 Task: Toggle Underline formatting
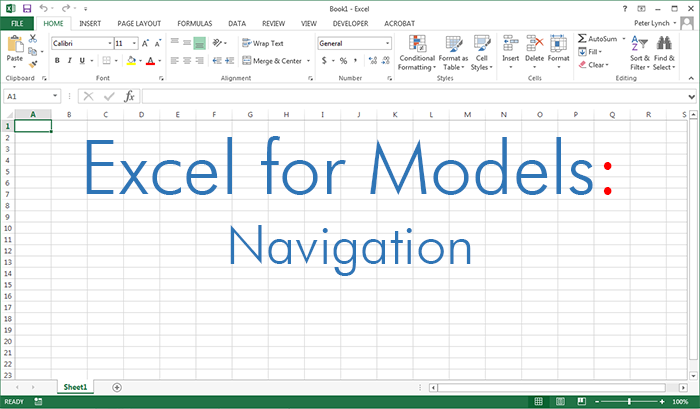pyautogui.click(x=82, y=60)
